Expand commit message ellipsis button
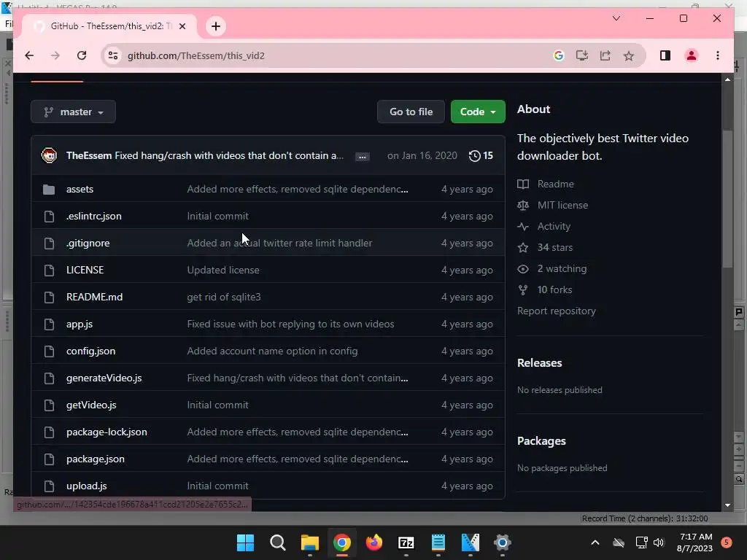 tap(362, 157)
